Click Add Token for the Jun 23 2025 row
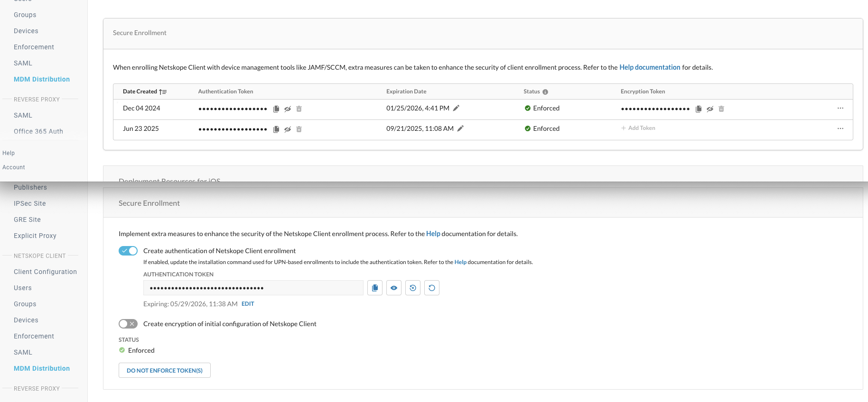The image size is (868, 402). 638,128
